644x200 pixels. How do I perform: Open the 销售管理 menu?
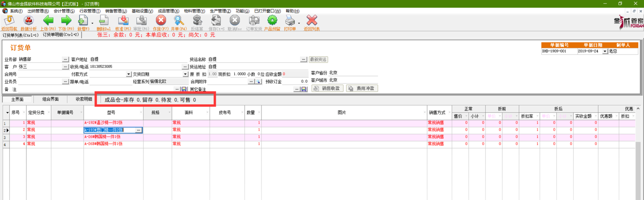116,11
